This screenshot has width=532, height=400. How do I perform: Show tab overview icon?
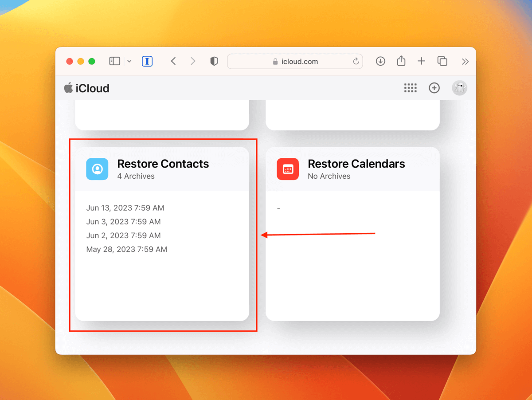point(442,61)
